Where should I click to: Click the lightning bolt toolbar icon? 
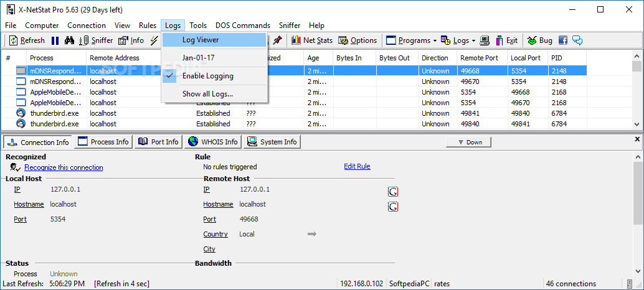click(x=154, y=40)
